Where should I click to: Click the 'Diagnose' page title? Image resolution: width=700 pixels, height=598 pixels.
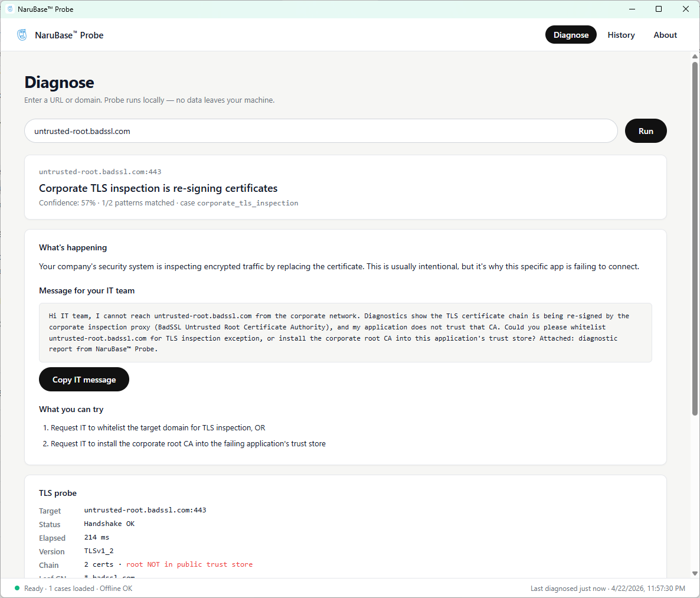pos(60,83)
